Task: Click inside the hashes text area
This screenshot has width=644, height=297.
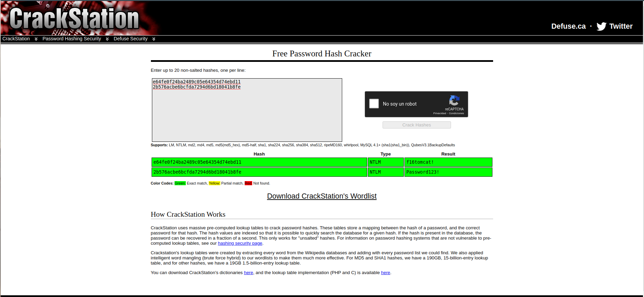Action: (247, 110)
